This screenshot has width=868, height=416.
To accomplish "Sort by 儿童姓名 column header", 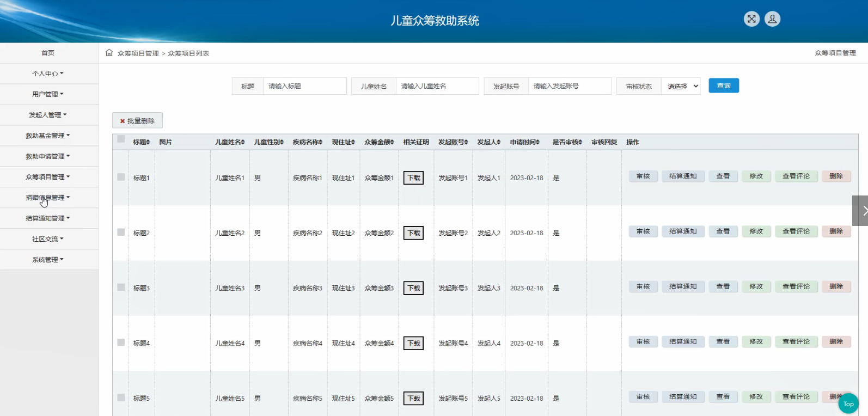I will (x=230, y=142).
